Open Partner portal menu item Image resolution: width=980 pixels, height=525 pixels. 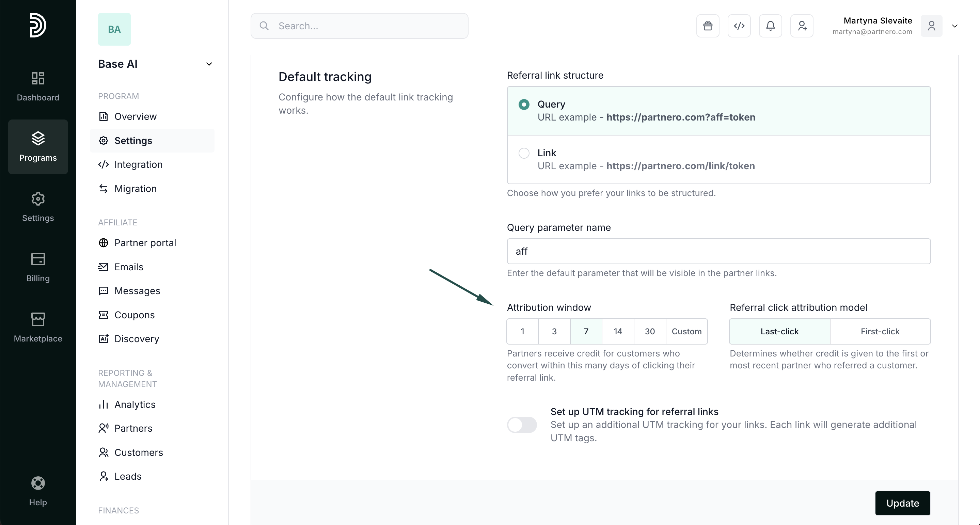pos(145,243)
